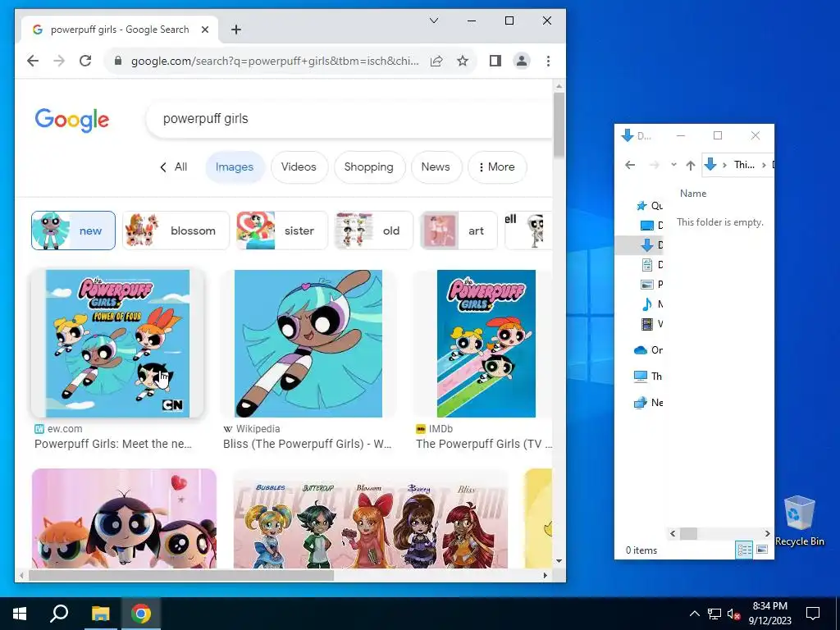Go up one folder in Explorer
840x630 pixels.
pyautogui.click(x=690, y=165)
